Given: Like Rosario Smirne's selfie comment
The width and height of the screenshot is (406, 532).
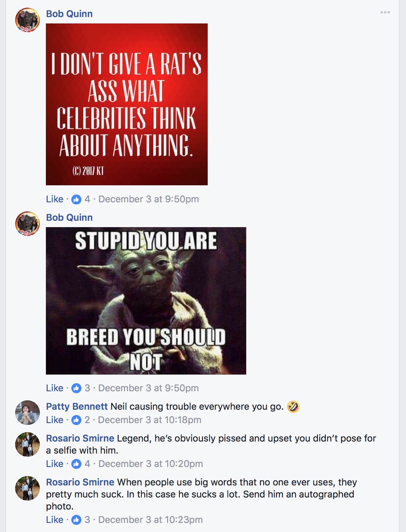Looking at the screenshot, I should (55, 464).
